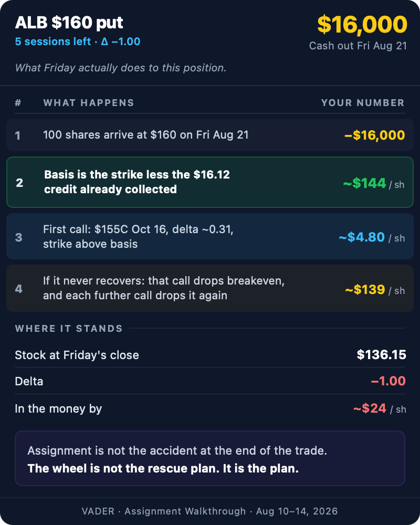Click the ~$144 per share basis value
420x525 pixels.
pos(373,183)
